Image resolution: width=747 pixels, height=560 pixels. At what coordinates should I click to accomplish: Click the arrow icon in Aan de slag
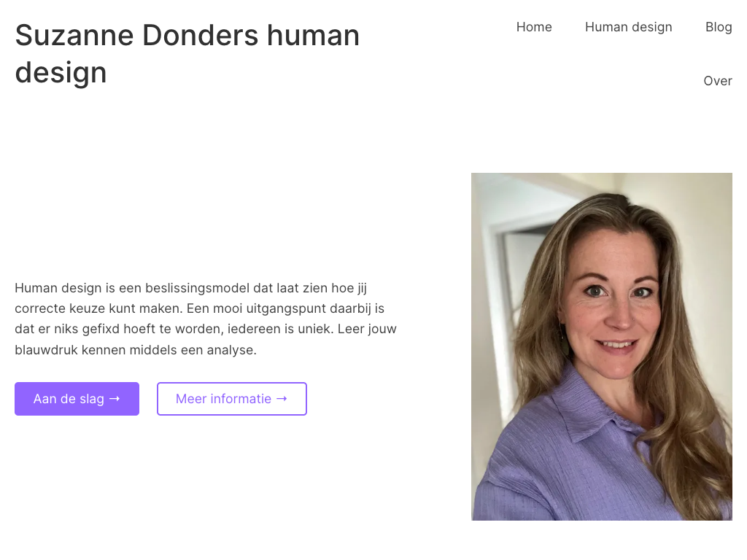(115, 399)
